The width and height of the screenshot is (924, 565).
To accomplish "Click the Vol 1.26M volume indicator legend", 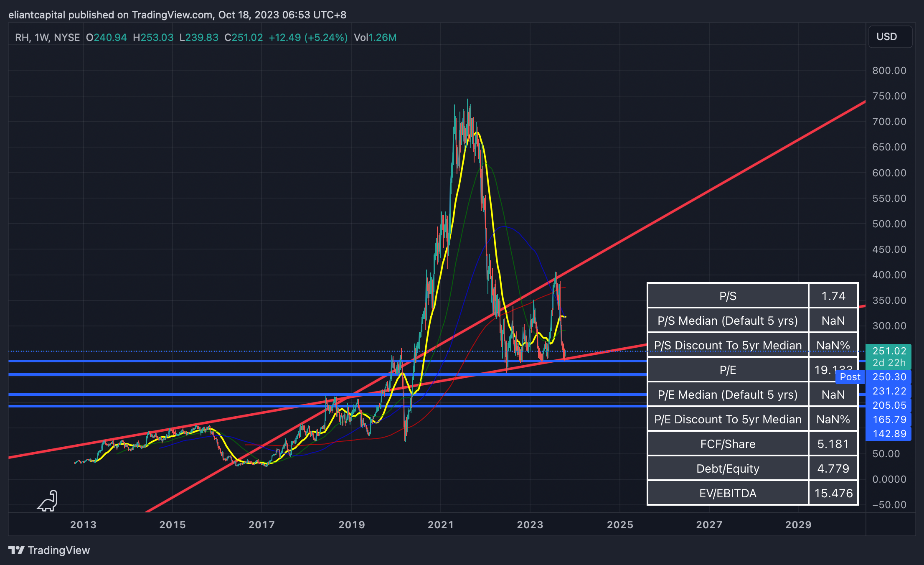I will [375, 38].
